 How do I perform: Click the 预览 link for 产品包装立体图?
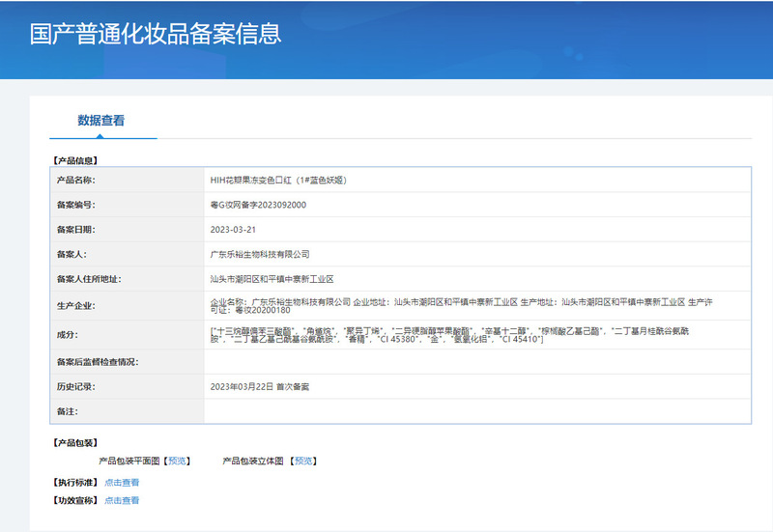click(304, 462)
